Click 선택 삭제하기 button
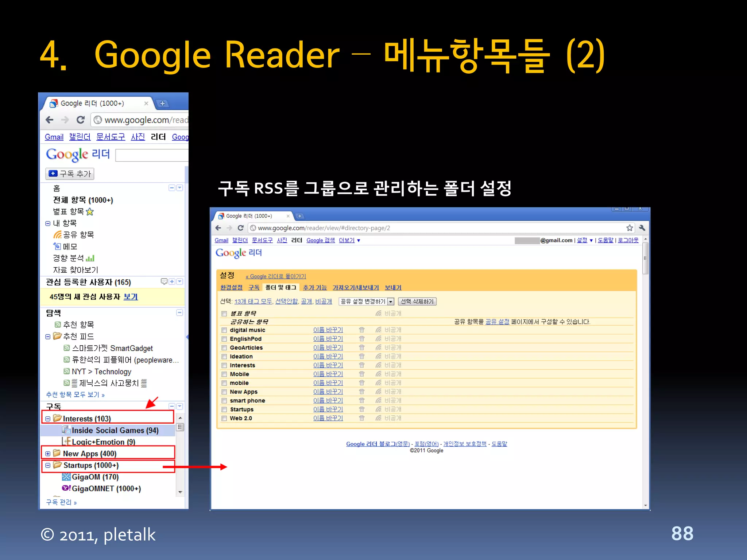Image resolution: width=747 pixels, height=560 pixels. 417,302
